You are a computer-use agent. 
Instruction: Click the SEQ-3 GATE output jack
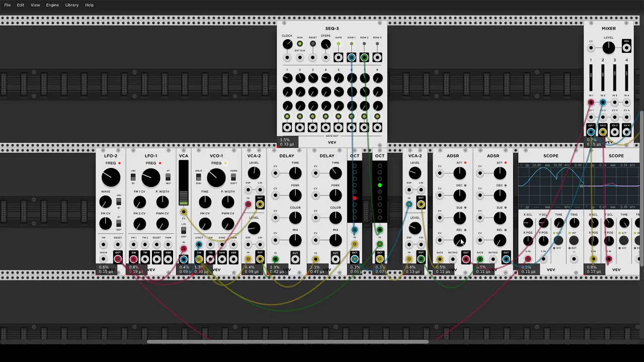pyautogui.click(x=338, y=57)
